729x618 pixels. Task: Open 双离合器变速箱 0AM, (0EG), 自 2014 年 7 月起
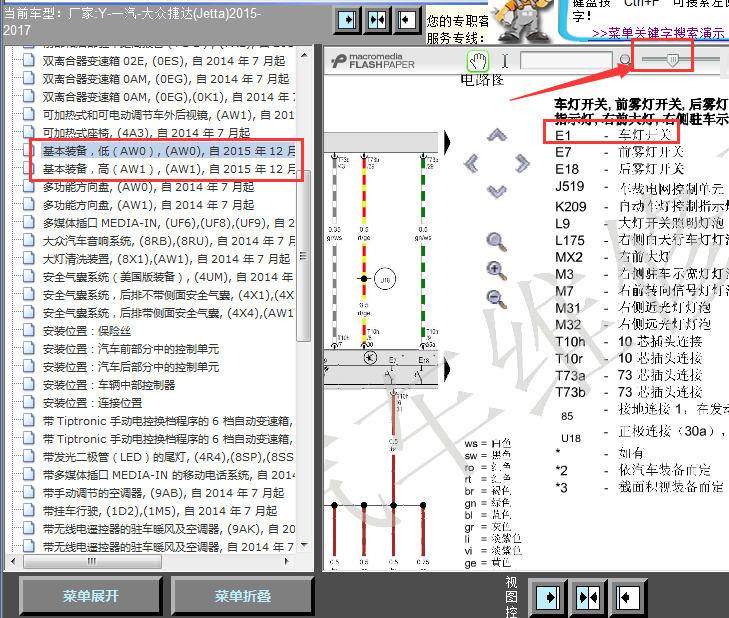pos(166,79)
